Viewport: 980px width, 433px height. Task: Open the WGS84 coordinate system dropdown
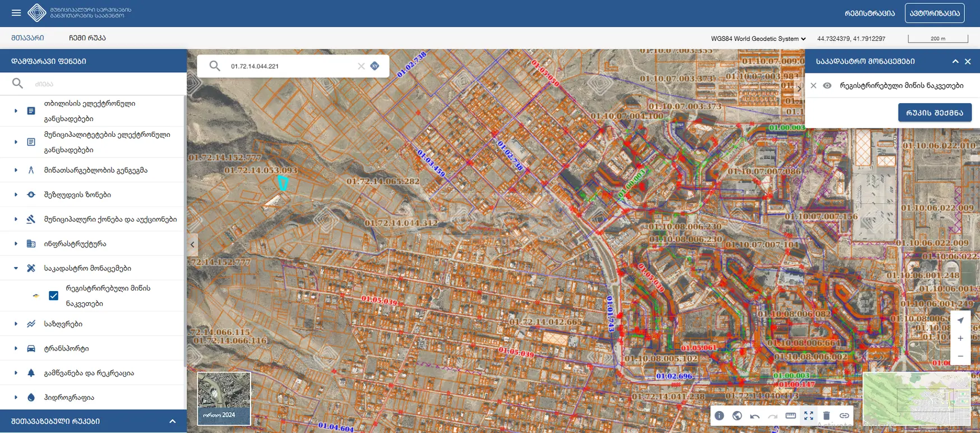point(759,39)
